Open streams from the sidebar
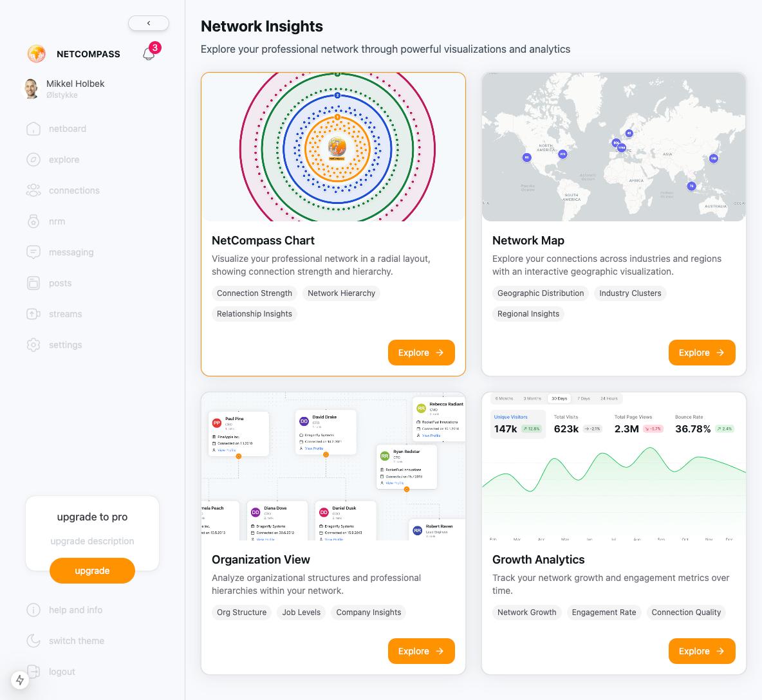The height and width of the screenshot is (700, 762). tap(65, 314)
